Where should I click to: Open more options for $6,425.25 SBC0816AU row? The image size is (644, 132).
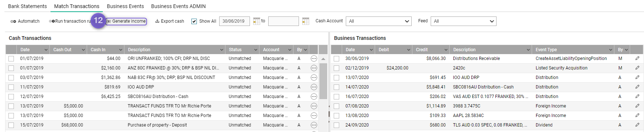coord(314,97)
